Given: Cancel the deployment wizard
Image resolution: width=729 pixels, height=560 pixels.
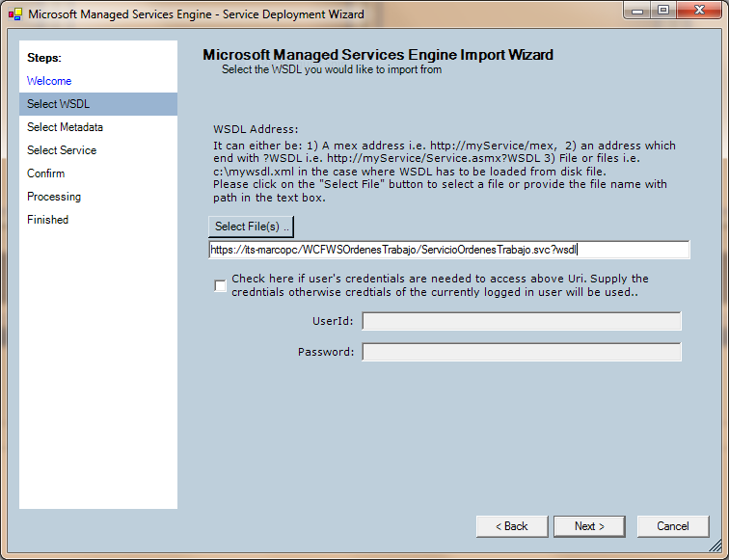Looking at the screenshot, I should 673,526.
